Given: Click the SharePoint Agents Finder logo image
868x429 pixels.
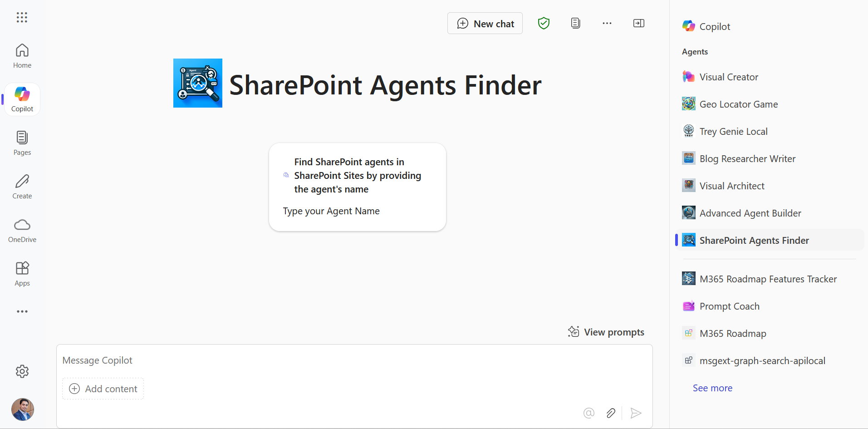Looking at the screenshot, I should pyautogui.click(x=198, y=83).
